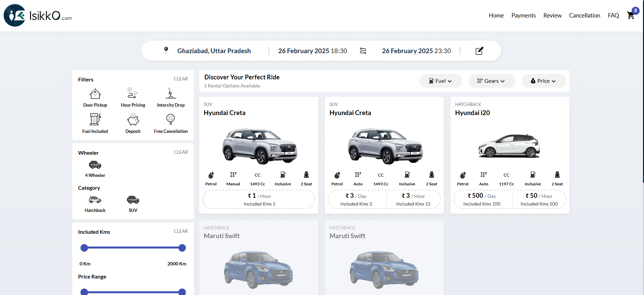Clear the Filters section
Viewport: 644px width, 295px height.
click(181, 79)
